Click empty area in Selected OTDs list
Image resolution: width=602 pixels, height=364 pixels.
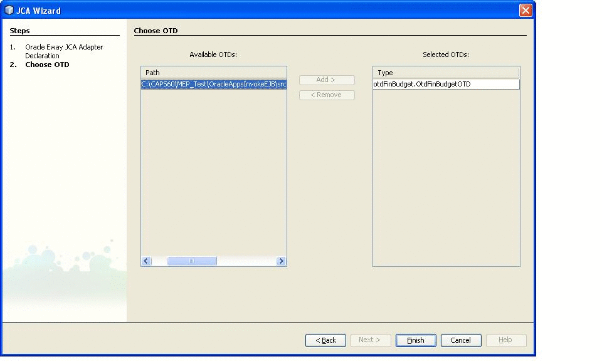[446, 177]
